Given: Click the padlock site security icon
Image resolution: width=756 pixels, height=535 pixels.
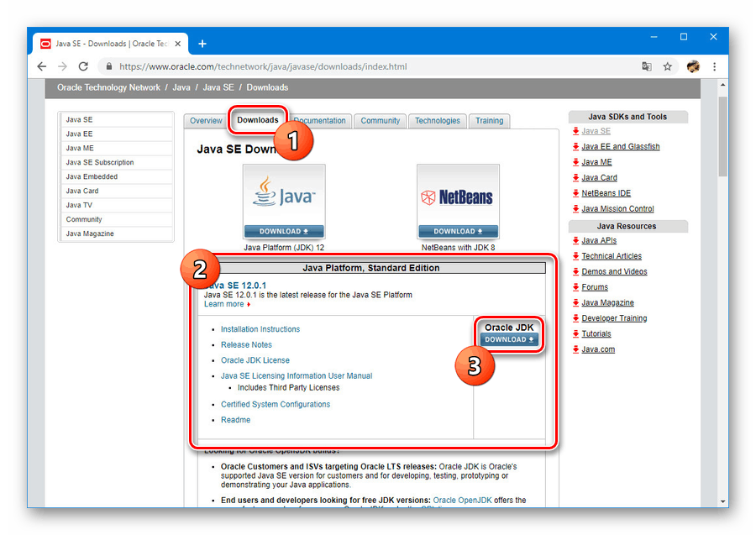Looking at the screenshot, I should (109, 66).
